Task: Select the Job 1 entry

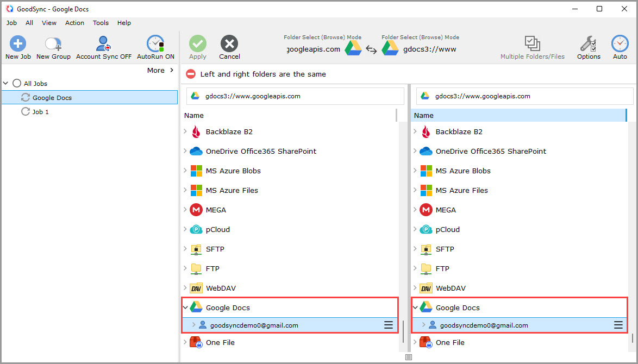Action: pyautogui.click(x=41, y=111)
